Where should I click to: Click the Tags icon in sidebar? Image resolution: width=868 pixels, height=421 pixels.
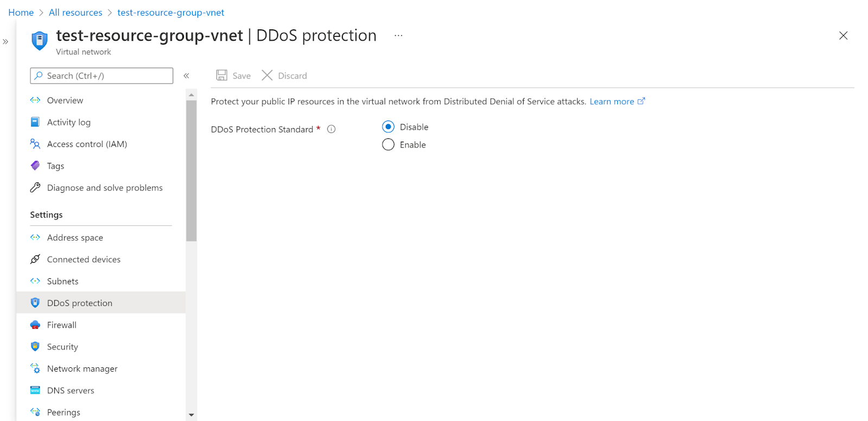pos(35,165)
